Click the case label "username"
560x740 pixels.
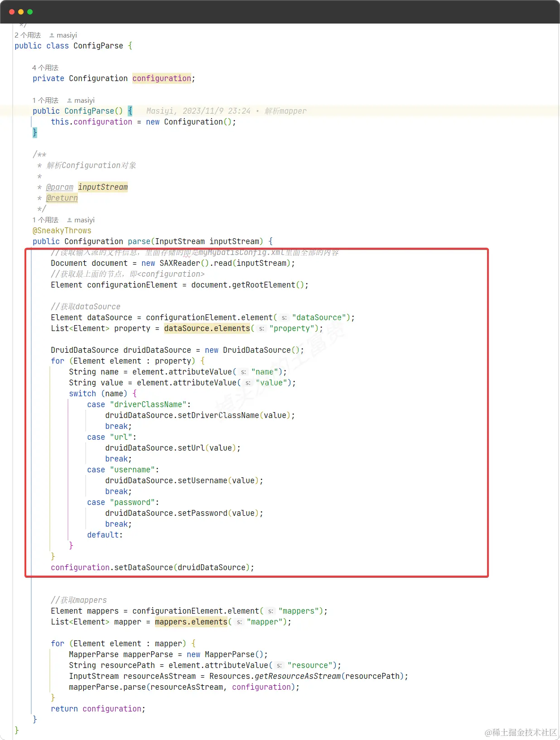click(x=132, y=470)
